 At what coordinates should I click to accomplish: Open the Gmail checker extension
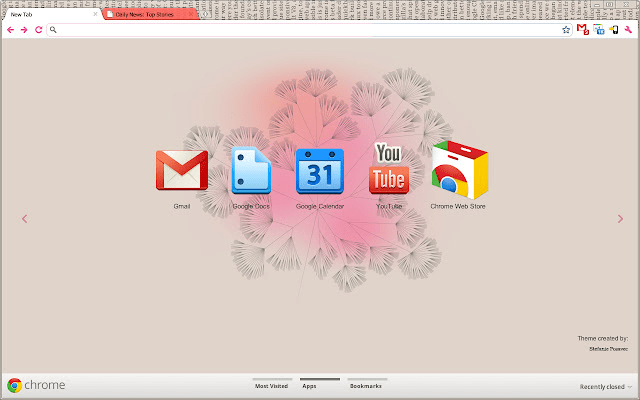tap(582, 30)
